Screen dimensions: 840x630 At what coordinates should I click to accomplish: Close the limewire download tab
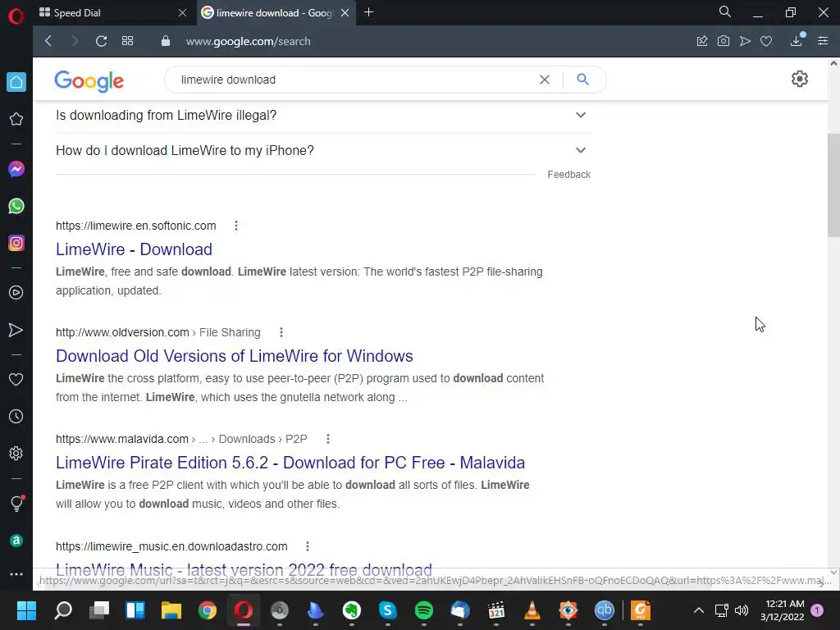[345, 13]
